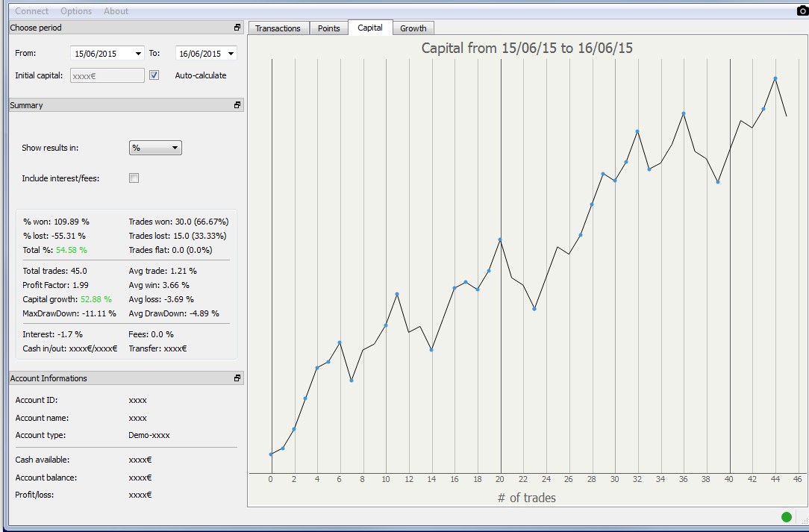Toggle the Auto-calculate checkbox

click(x=154, y=75)
